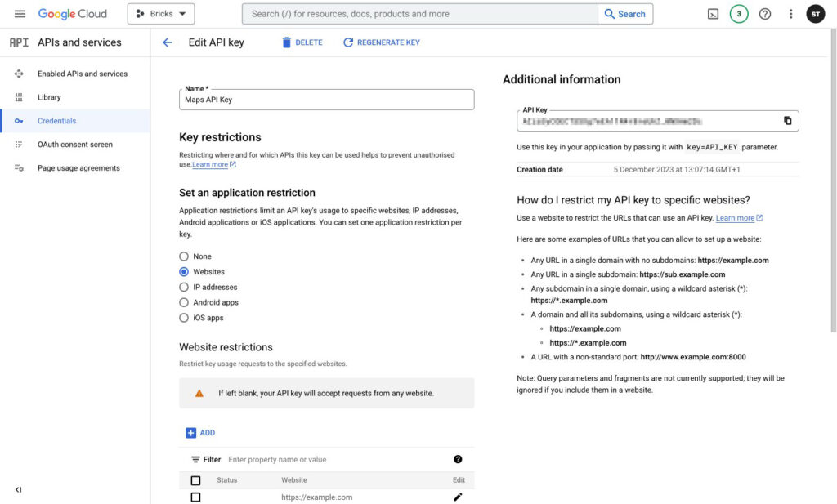Open Library in the sidebar
Image resolution: width=837 pixels, height=504 pixels.
[x=49, y=97]
